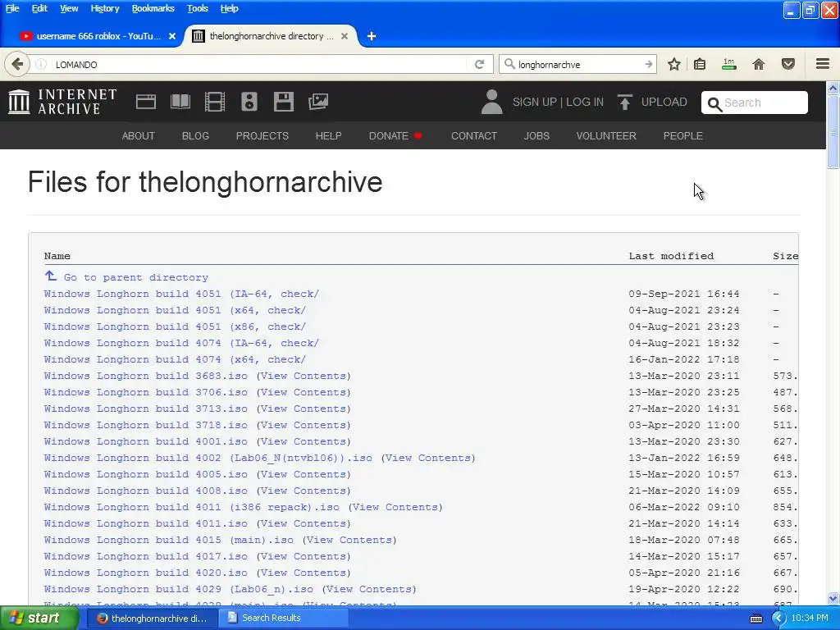Click the vertical scrollbar down arrow

[833, 598]
